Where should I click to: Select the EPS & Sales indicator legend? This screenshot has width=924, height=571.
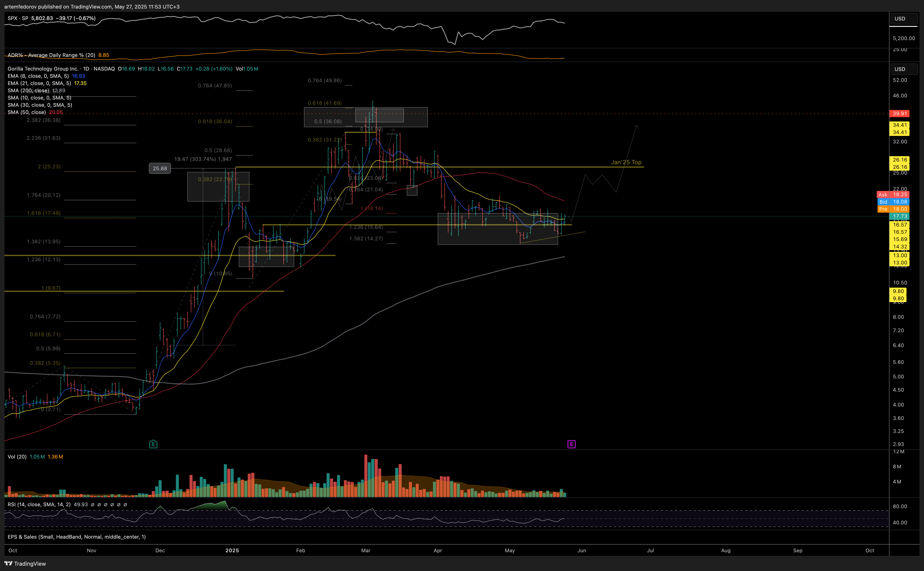pyautogui.click(x=77, y=537)
